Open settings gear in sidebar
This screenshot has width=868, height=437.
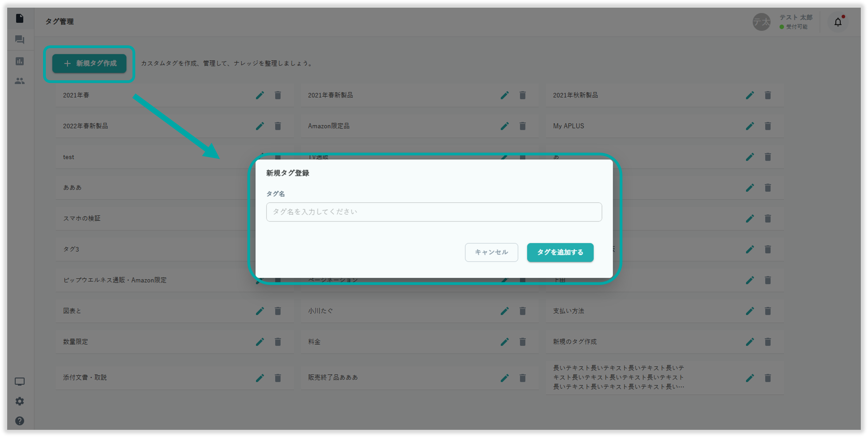click(x=20, y=401)
